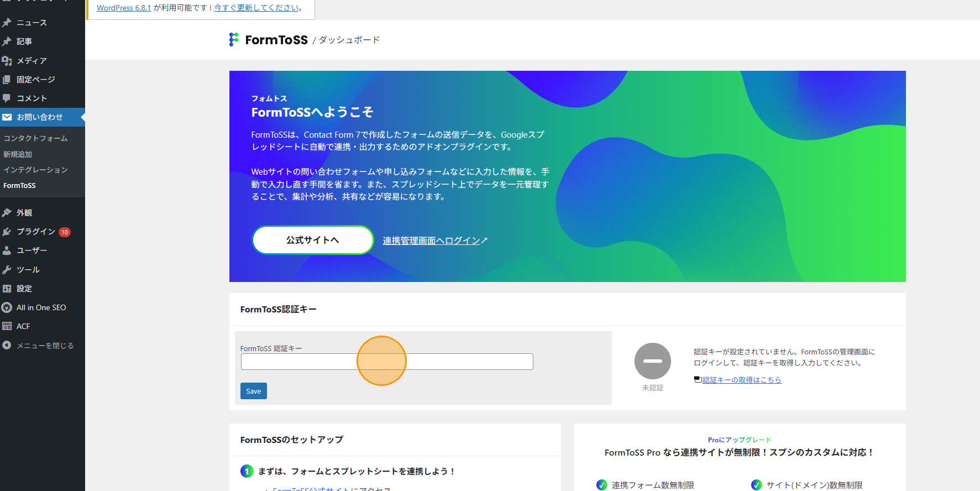980x491 pixels.
Task: Open コメント menu item
Action: pos(43,98)
